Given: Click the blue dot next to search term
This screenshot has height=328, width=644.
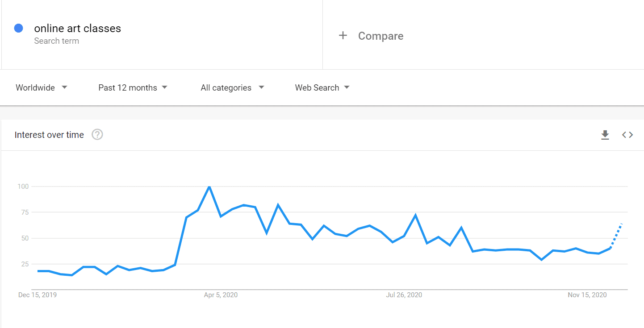Looking at the screenshot, I should coord(19,28).
